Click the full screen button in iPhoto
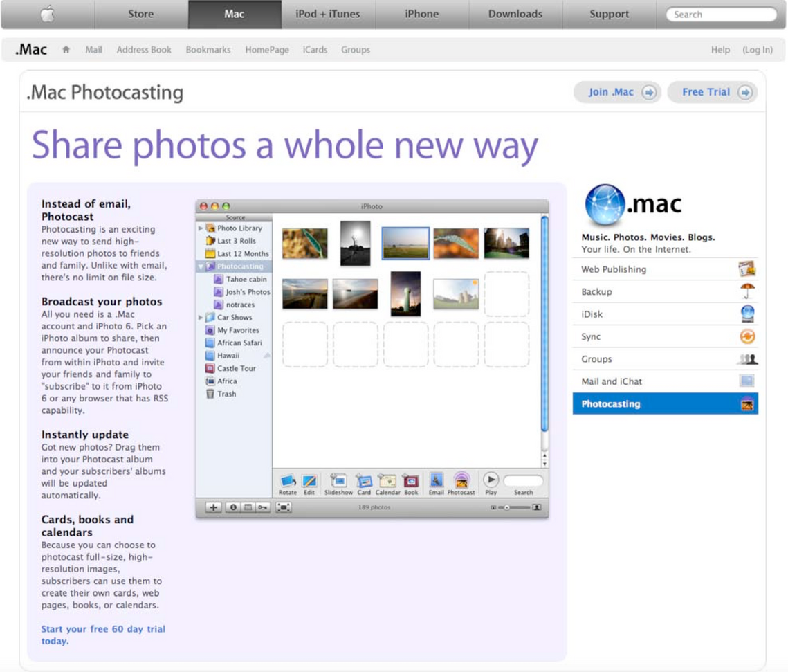788x672 pixels. (284, 507)
